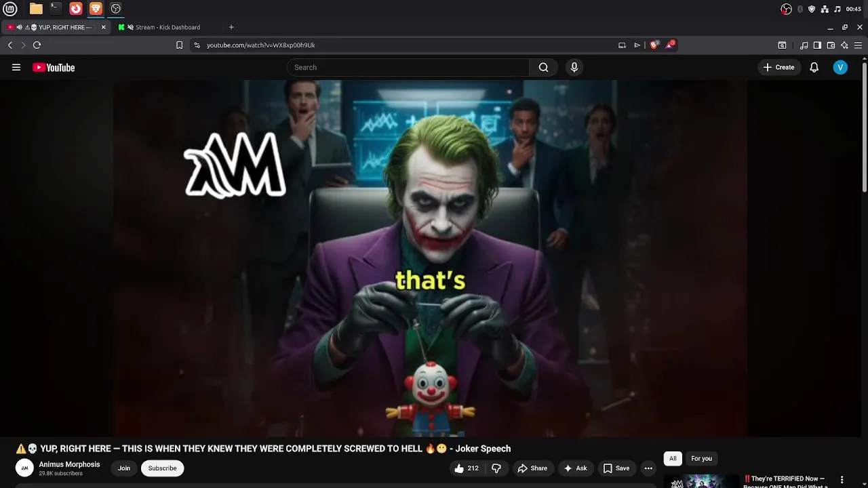This screenshot has width=868, height=488.
Task: Share this video
Action: [x=532, y=468]
